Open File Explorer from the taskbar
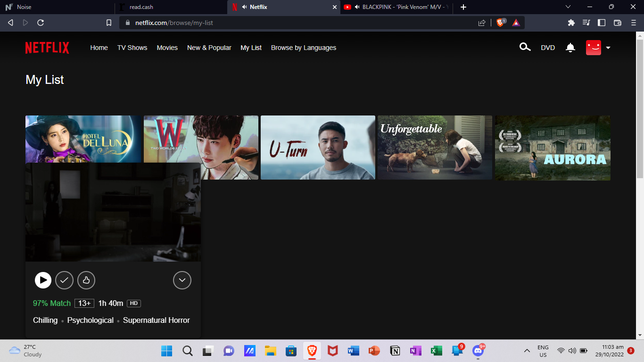This screenshot has width=644, height=362. coord(270,351)
